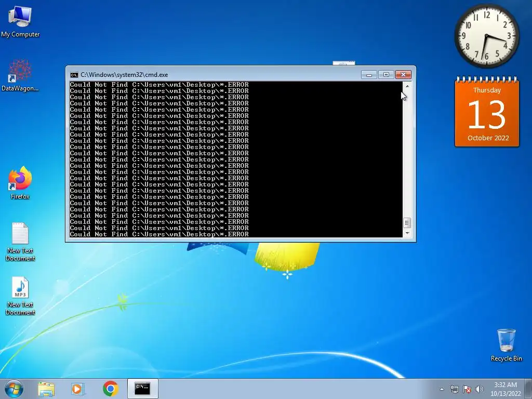Select the blank-page New Text Document file
The height and width of the screenshot is (399, 532).
click(x=20, y=242)
